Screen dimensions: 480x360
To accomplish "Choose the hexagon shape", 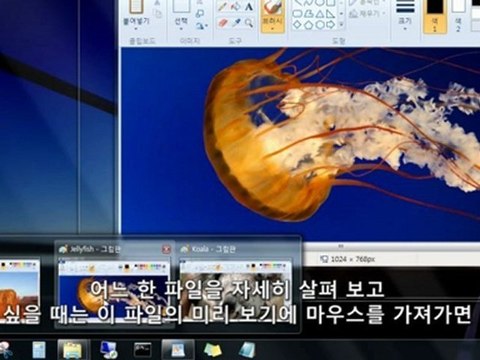I will coord(320,25).
